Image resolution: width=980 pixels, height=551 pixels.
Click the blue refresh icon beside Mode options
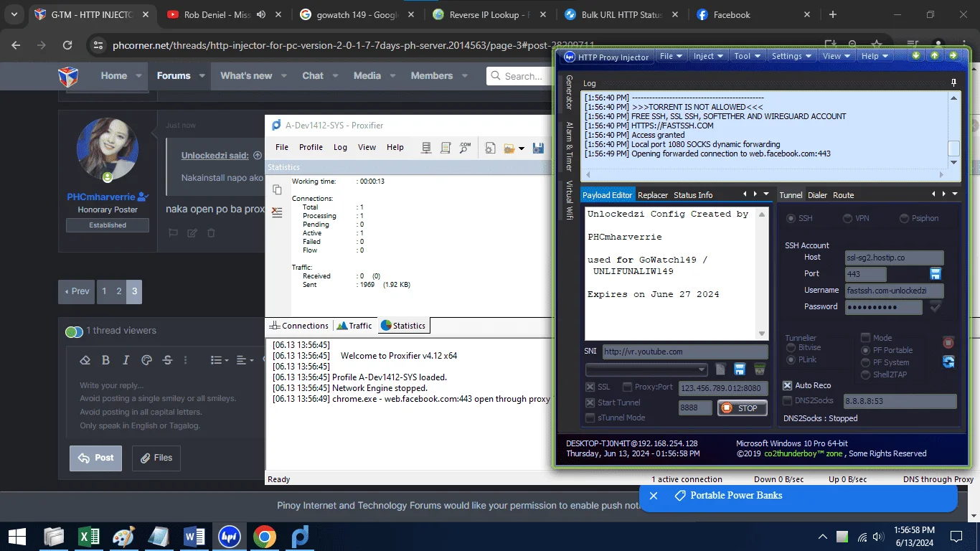point(948,362)
